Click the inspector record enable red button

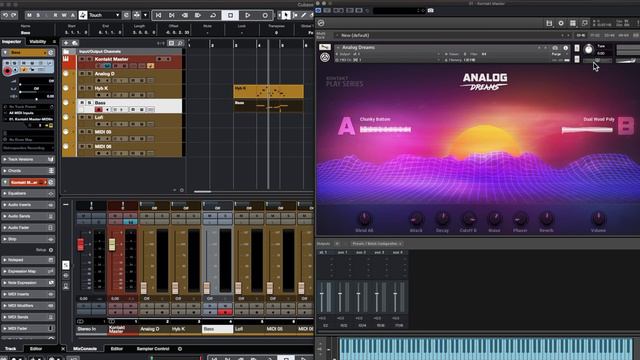7,71
